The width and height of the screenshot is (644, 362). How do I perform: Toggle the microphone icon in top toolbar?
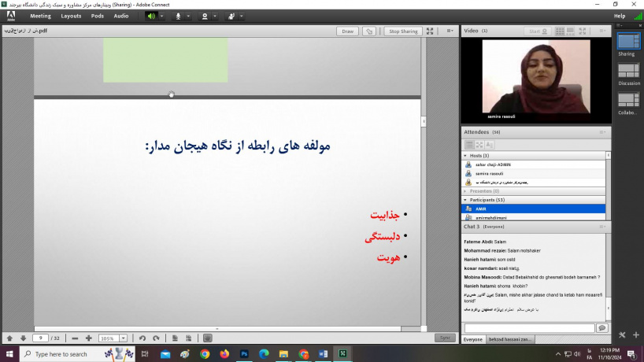click(178, 16)
